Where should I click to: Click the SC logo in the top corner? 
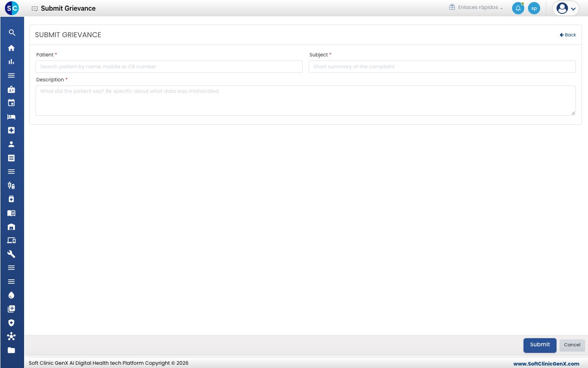pos(12,8)
